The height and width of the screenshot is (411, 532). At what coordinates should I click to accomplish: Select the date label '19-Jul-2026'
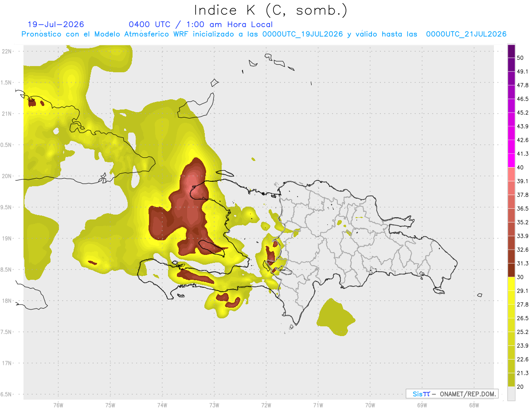pyautogui.click(x=56, y=24)
